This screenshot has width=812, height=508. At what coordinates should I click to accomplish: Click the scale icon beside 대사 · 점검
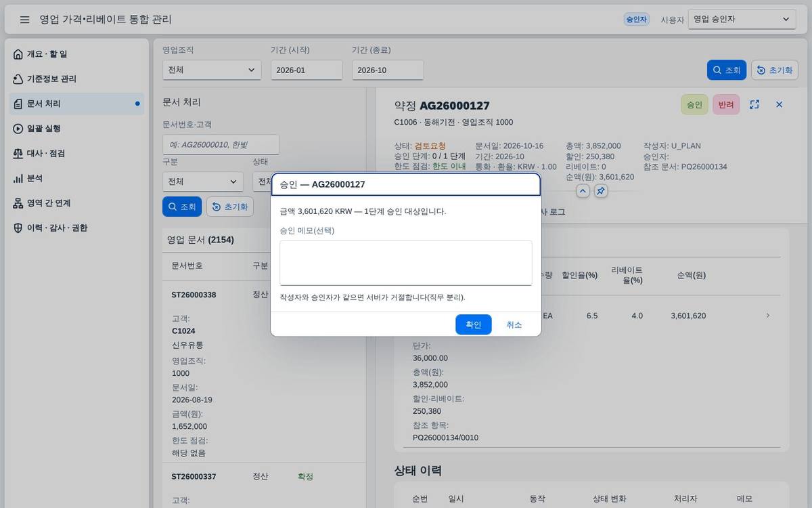pos(18,154)
